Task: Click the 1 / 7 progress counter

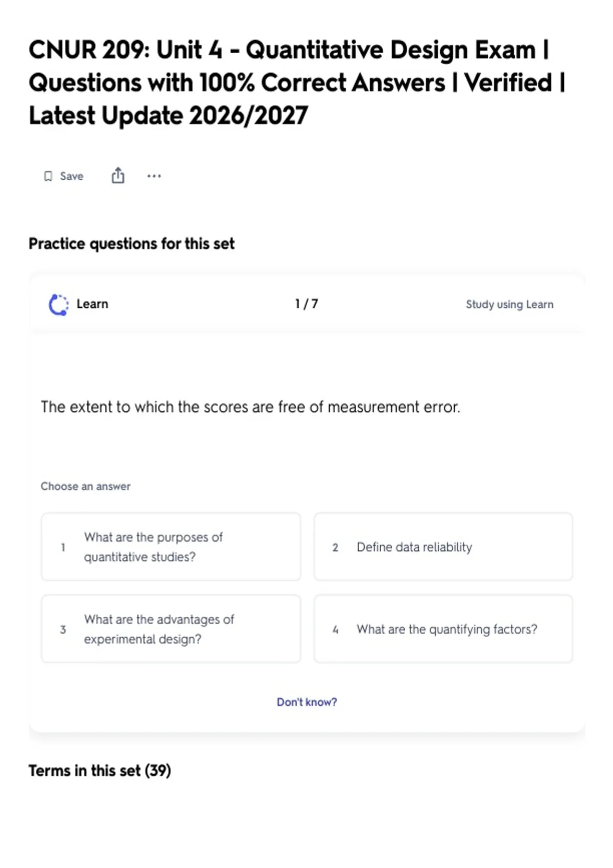Action: click(x=306, y=304)
